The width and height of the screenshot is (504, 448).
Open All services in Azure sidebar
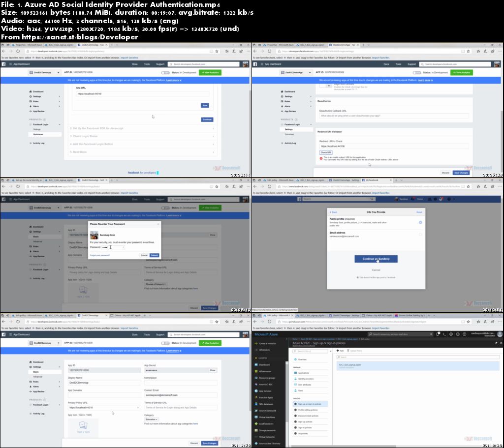(x=263, y=350)
